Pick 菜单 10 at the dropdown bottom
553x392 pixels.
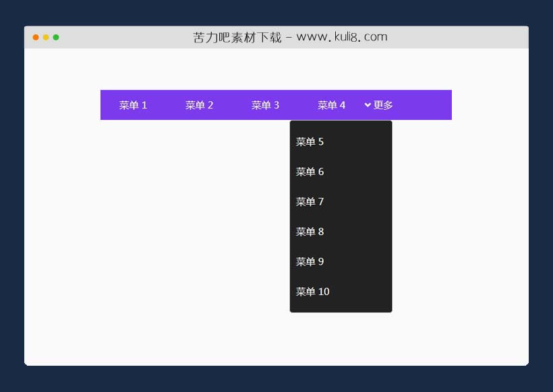[312, 292]
